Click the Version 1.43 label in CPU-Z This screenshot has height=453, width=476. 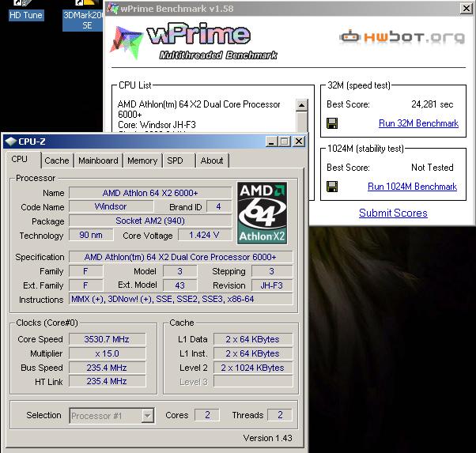click(268, 438)
